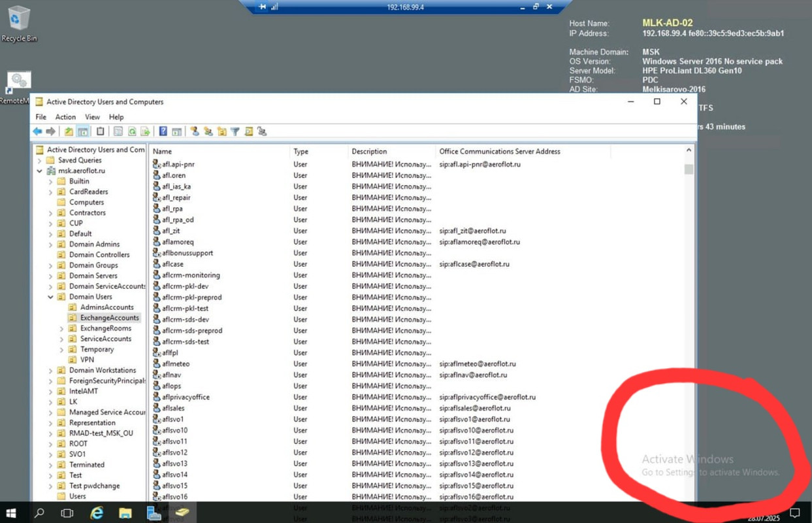Viewport: 812px width, 523px height.
Task: Open the View menu
Action: [x=92, y=117]
